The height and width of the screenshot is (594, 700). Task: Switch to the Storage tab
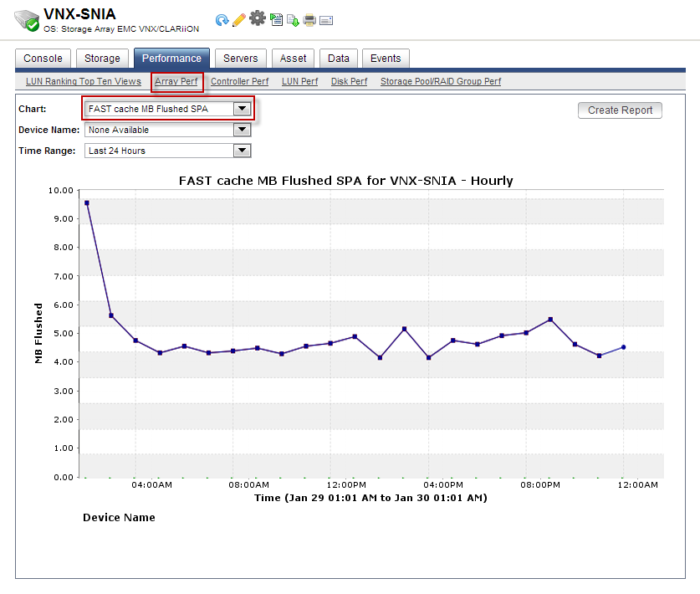click(102, 59)
